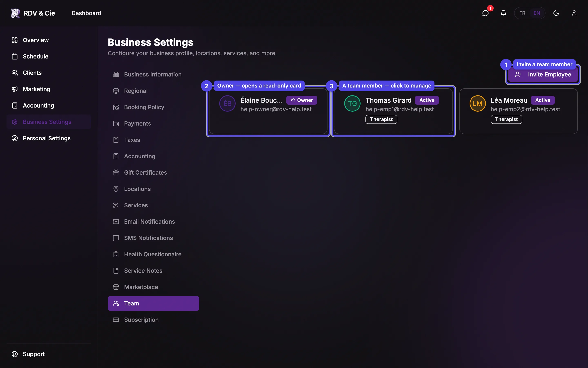Image resolution: width=588 pixels, height=368 pixels.
Task: Click the Regional globe icon
Action: pos(116,91)
